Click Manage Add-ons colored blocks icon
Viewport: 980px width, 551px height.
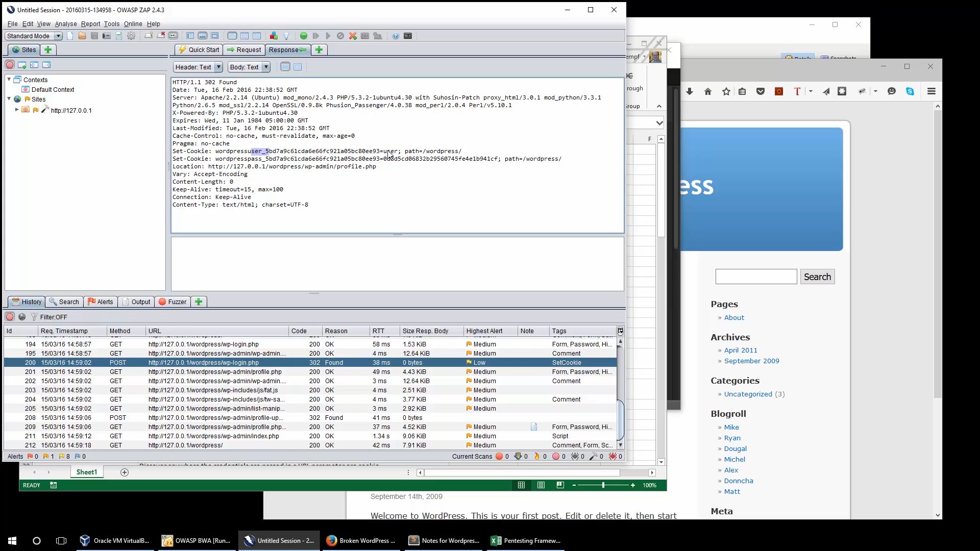(x=274, y=36)
